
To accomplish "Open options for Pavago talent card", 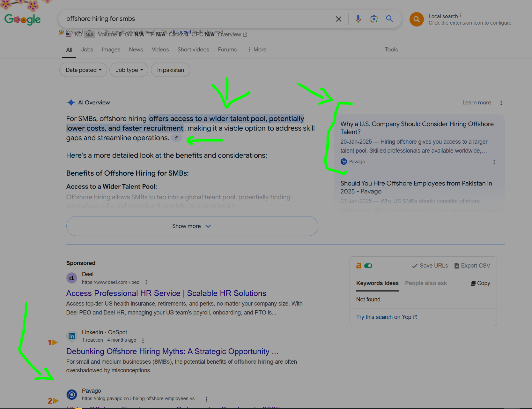I will [494, 162].
